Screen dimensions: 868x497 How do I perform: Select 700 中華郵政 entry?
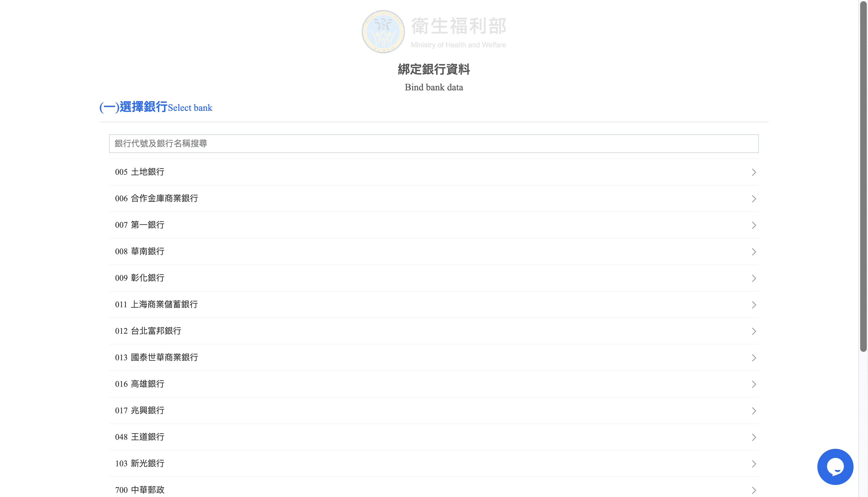[x=434, y=487]
